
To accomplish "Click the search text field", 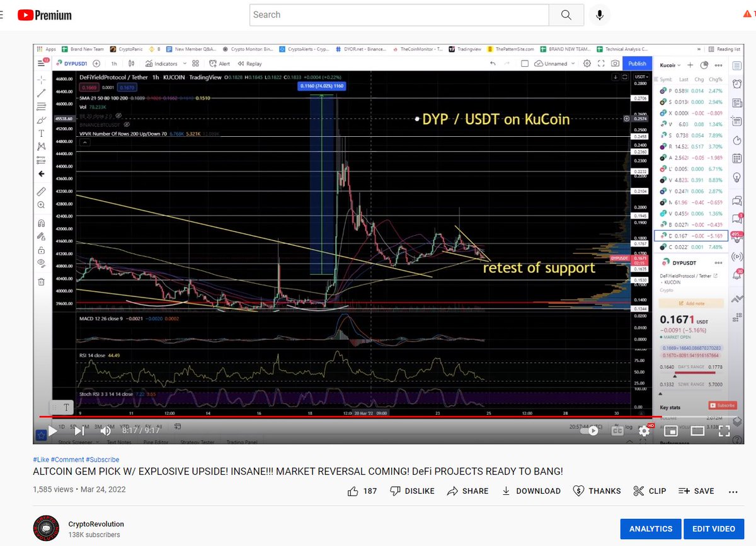I will click(399, 15).
